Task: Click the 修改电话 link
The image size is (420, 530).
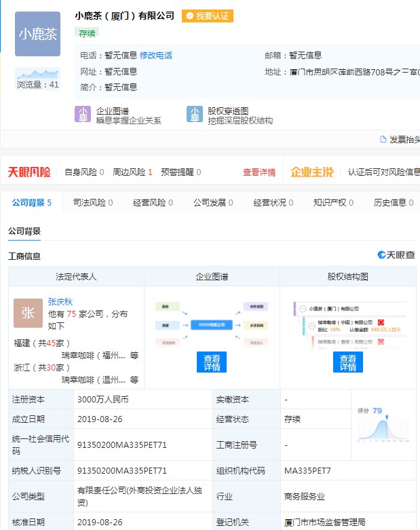Action: click(x=156, y=56)
